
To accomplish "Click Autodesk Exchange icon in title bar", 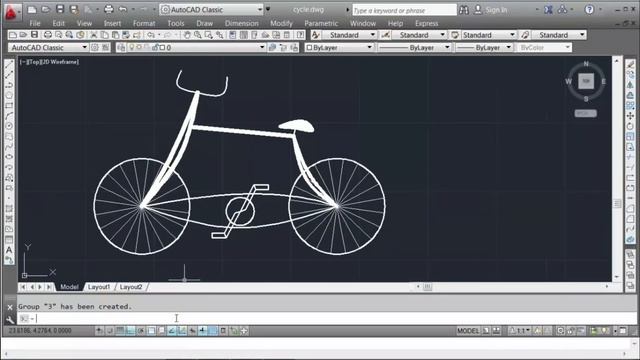I will [x=548, y=9].
